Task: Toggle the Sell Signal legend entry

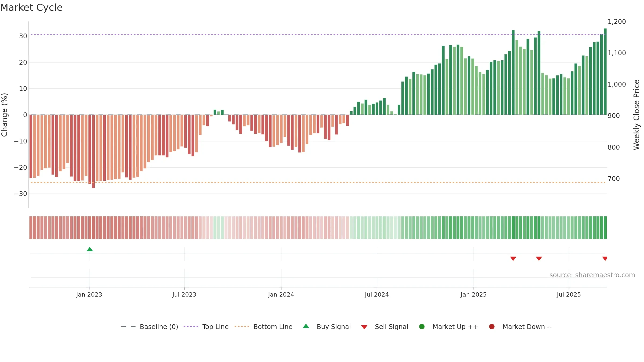Action: tap(385, 327)
